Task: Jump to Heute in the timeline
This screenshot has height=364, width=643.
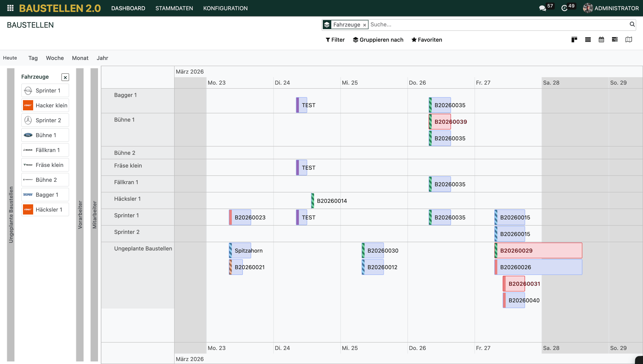Action: tap(10, 58)
